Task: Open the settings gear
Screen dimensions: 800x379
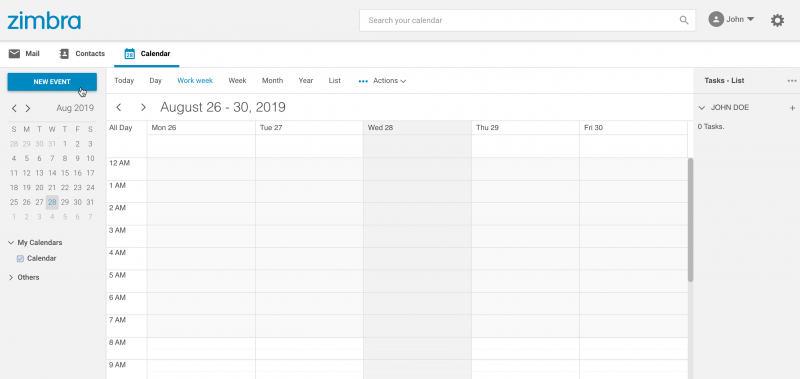Action: coord(777,20)
